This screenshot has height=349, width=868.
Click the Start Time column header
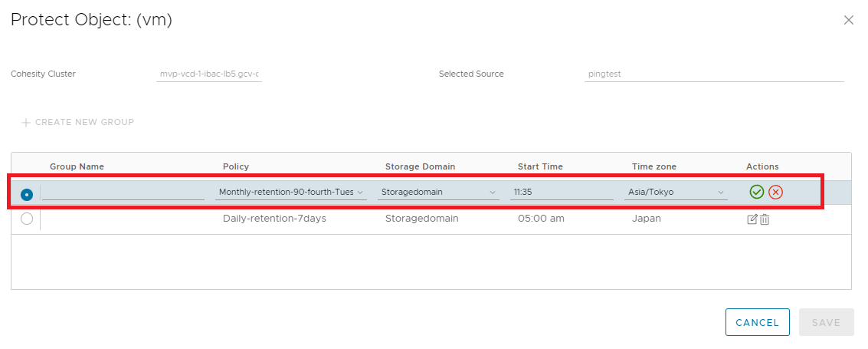pyautogui.click(x=540, y=166)
